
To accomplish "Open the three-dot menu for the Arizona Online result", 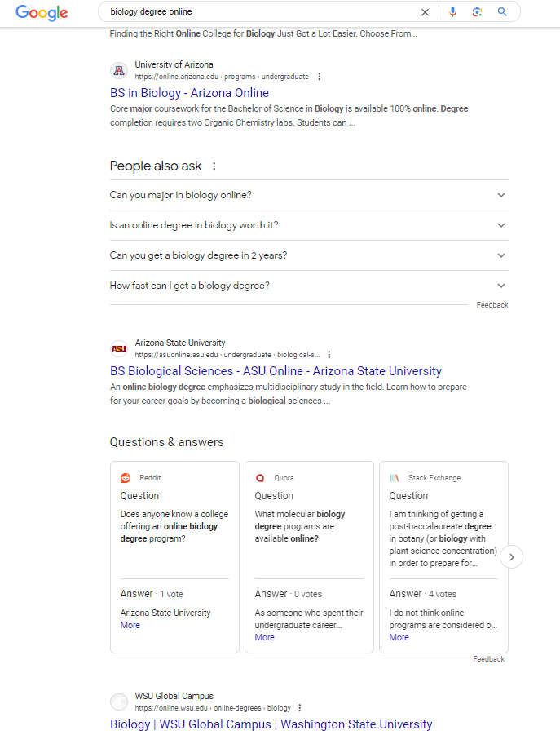I will (x=320, y=76).
